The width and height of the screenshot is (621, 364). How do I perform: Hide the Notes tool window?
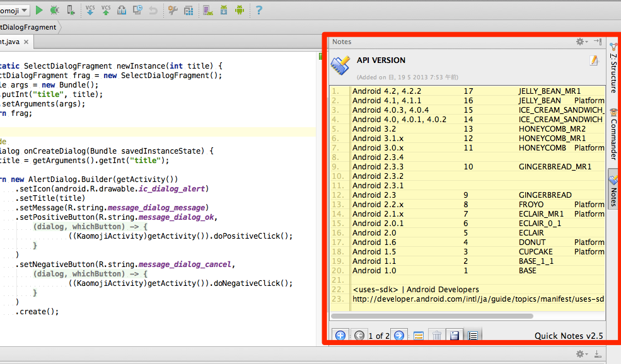pyautogui.click(x=598, y=42)
